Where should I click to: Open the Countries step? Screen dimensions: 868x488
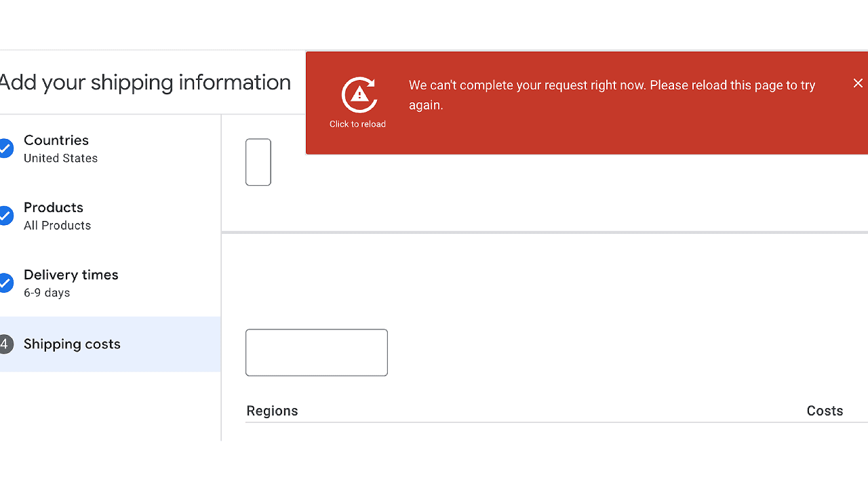click(x=56, y=140)
